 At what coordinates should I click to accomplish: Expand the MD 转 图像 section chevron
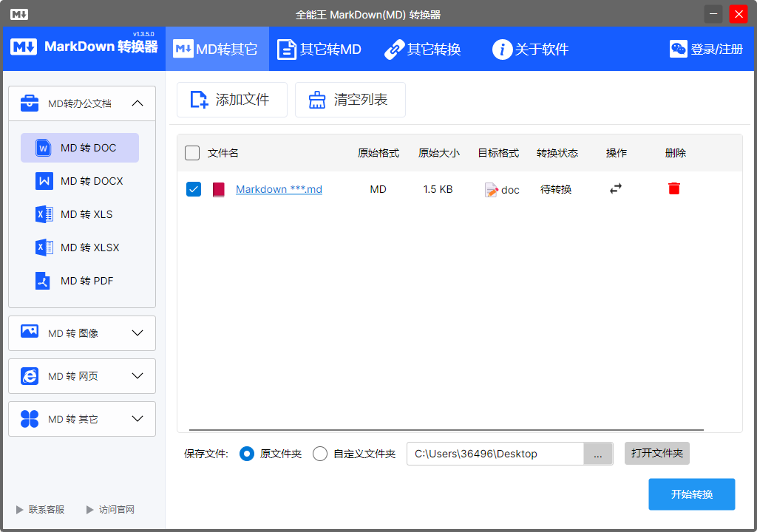click(x=138, y=333)
